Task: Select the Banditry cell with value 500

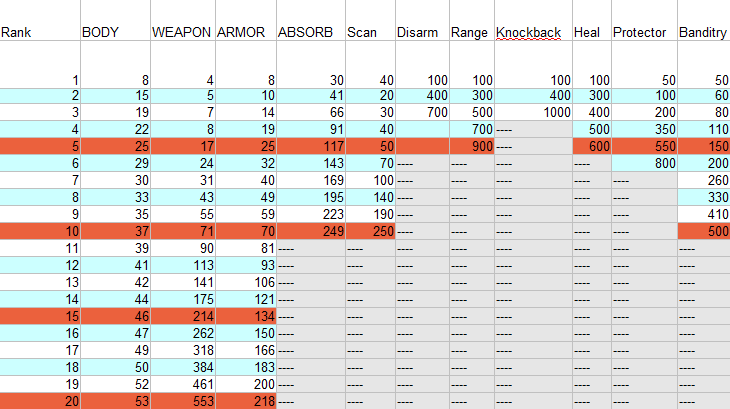Action: [703, 231]
